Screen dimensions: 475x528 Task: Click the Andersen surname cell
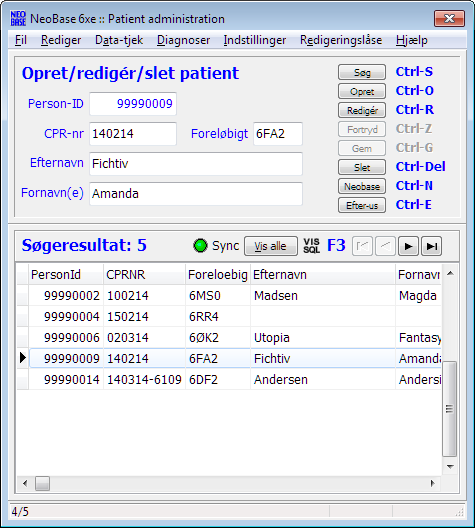pyautogui.click(x=323, y=379)
